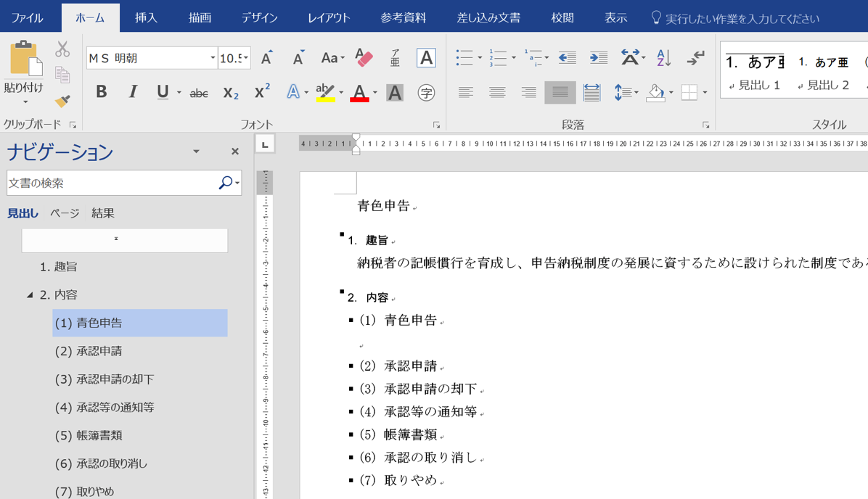Open the font name dropdown
Viewport: 868px width, 499px height.
(x=213, y=58)
